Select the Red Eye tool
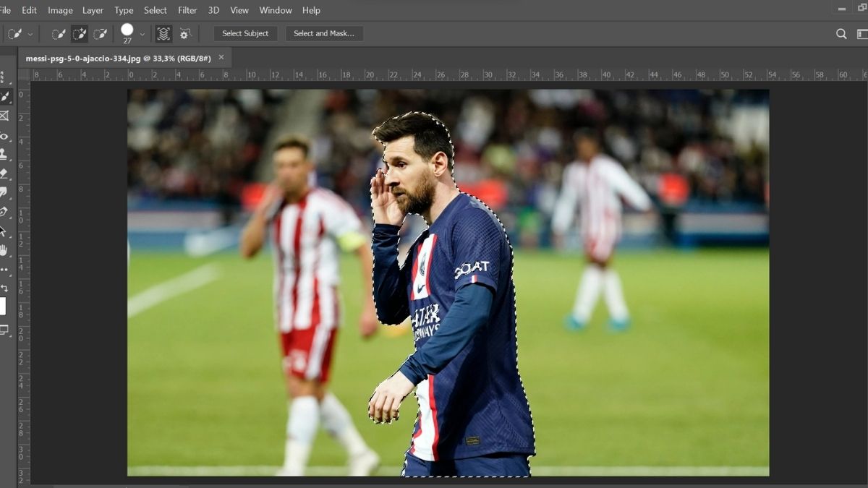This screenshot has width=868, height=488. point(4,136)
